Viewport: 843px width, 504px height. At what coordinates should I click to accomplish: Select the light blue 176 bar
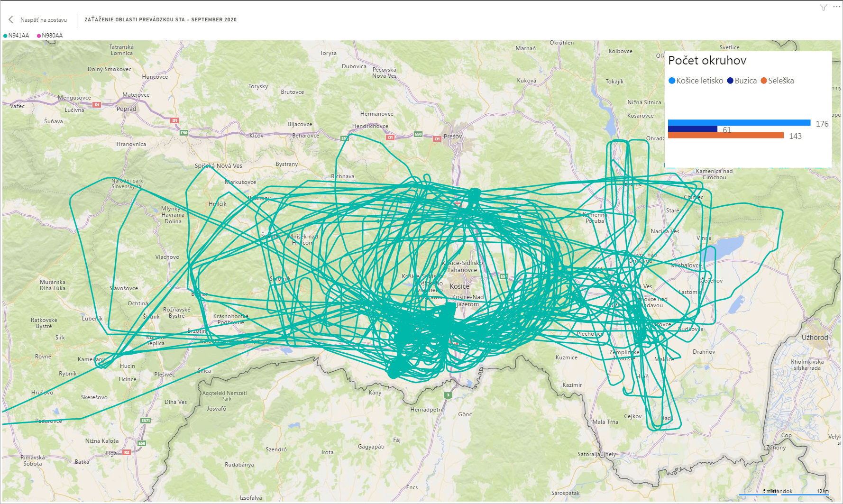[739, 123]
